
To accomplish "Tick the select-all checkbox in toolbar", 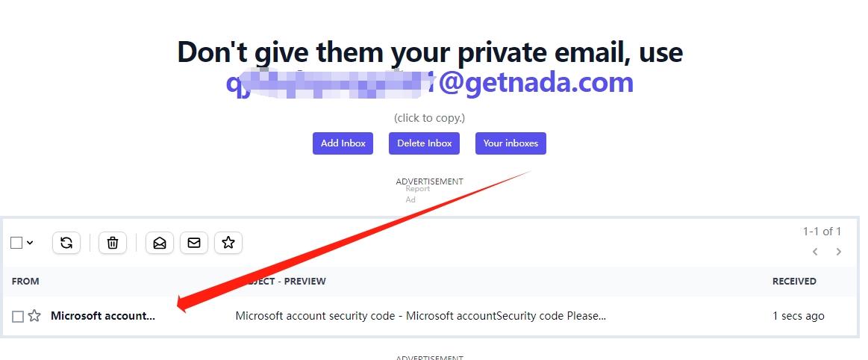I will click(x=16, y=243).
